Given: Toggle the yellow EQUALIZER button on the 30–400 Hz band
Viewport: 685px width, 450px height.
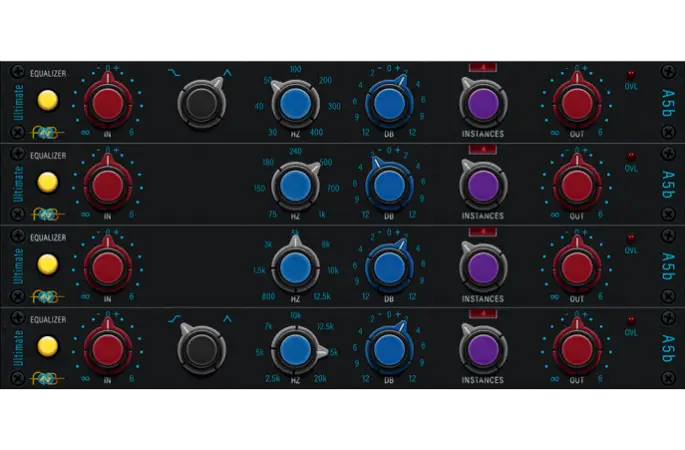Looking at the screenshot, I should [46, 100].
